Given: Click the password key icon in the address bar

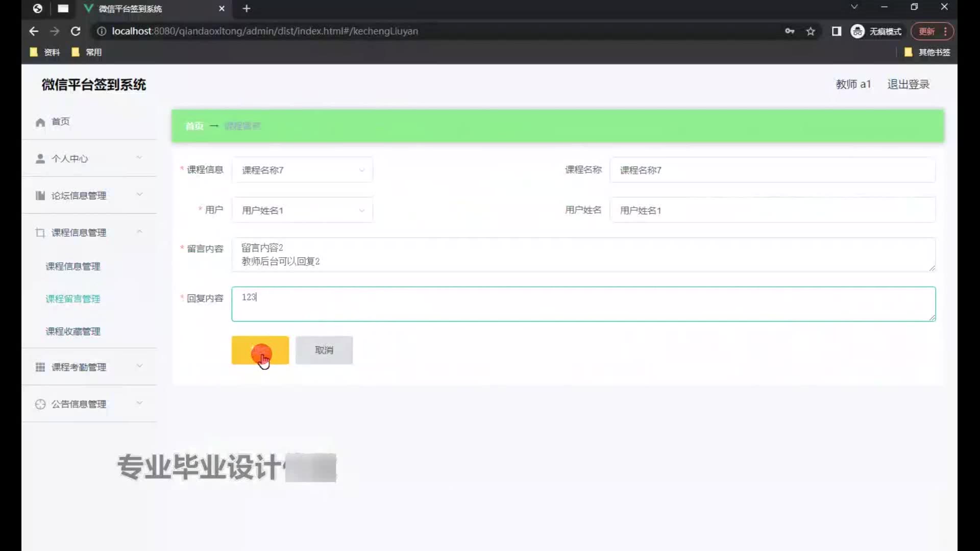Looking at the screenshot, I should [x=790, y=31].
